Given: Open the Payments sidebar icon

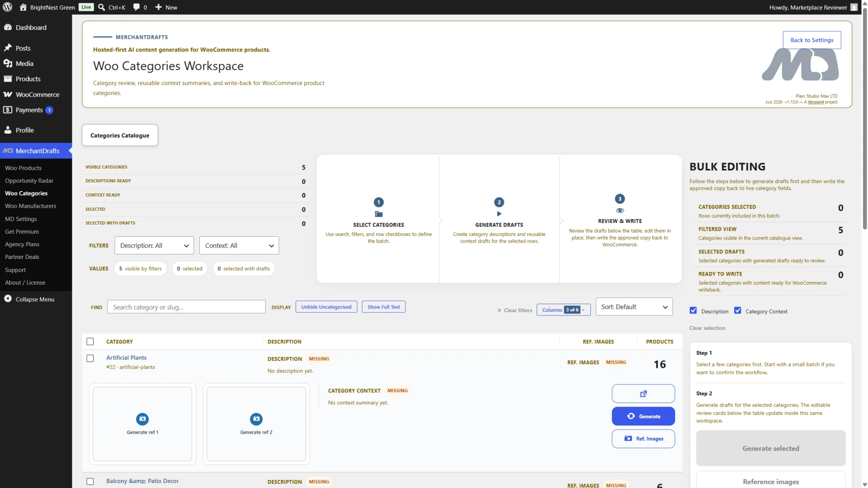Looking at the screenshot, I should pos(8,110).
